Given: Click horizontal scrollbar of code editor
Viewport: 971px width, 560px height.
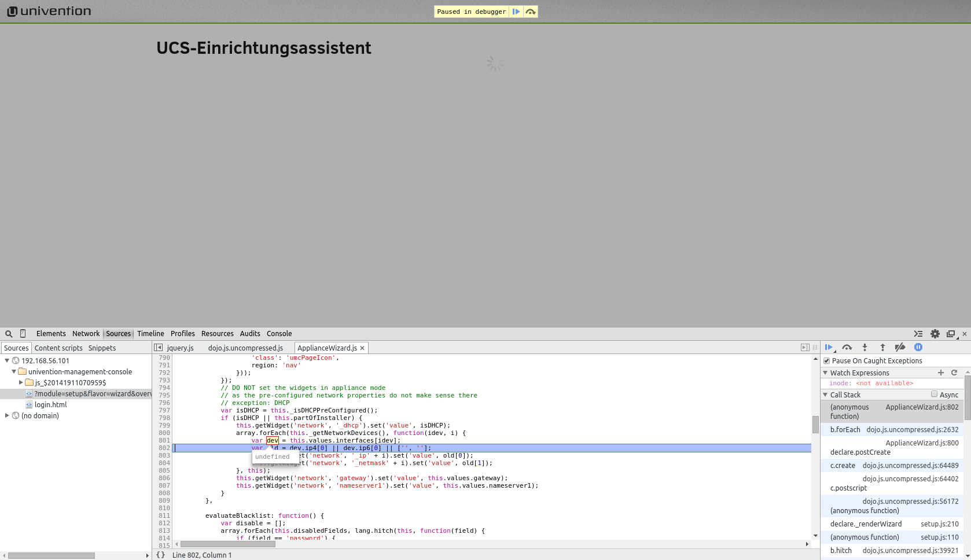Looking at the screenshot, I should click(x=227, y=544).
